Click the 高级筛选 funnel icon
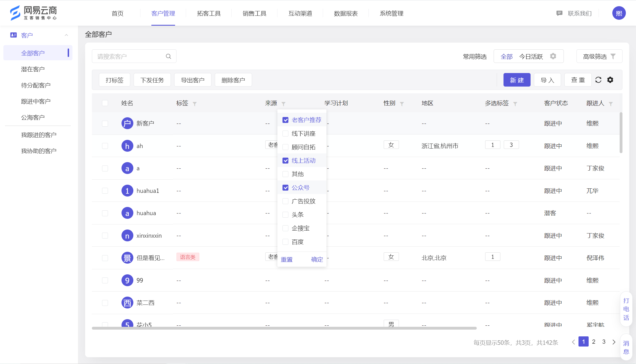The width and height of the screenshot is (636, 364). [613, 56]
